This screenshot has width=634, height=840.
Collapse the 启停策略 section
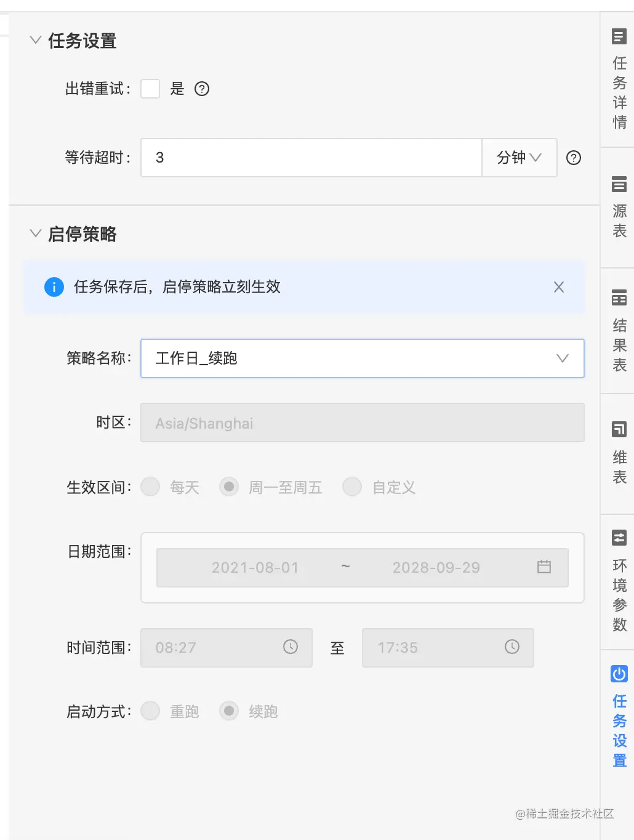[x=35, y=233]
